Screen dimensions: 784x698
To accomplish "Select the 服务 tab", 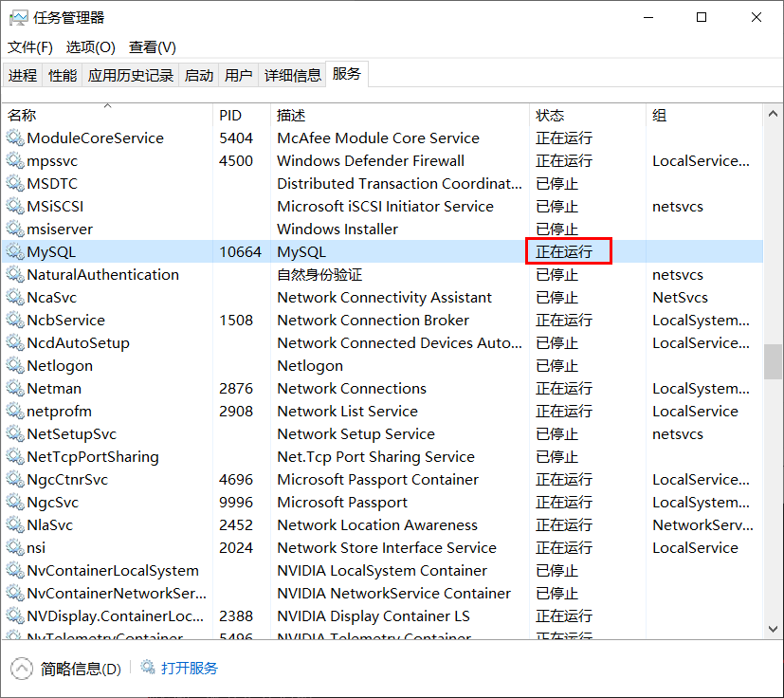I will point(347,74).
